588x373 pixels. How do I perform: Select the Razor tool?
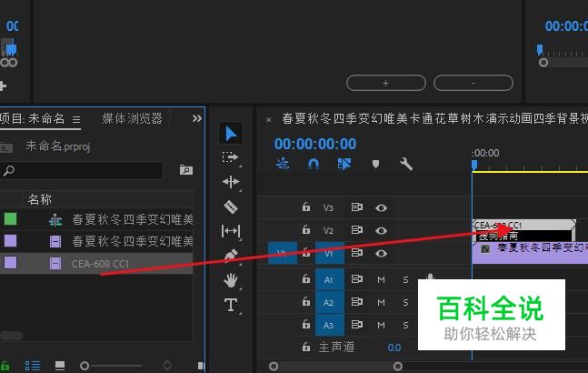tap(231, 207)
